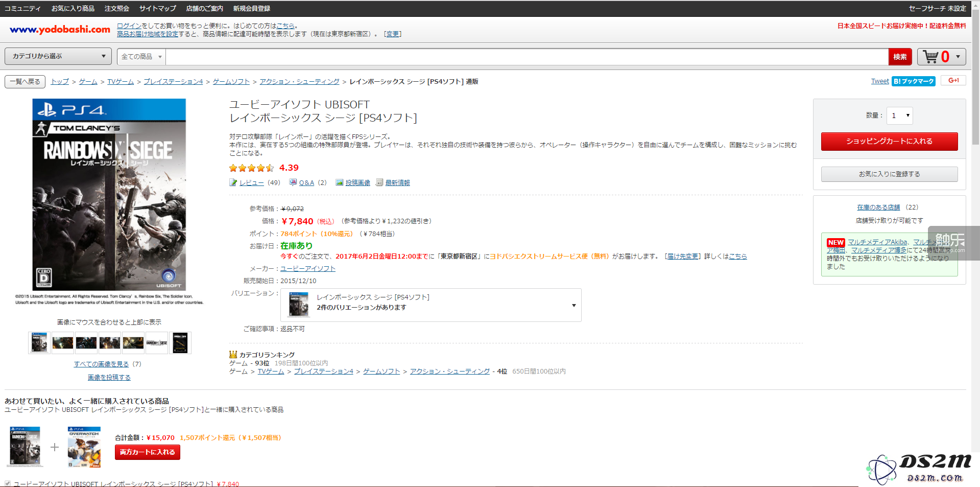Click 両方カートに入れる button
980x487 pixels.
(148, 452)
